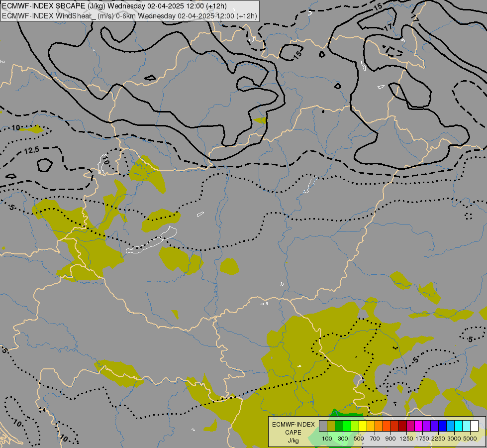487x448 pixels.
Task: Select the pure yellow legend swatch
Action: [363, 426]
